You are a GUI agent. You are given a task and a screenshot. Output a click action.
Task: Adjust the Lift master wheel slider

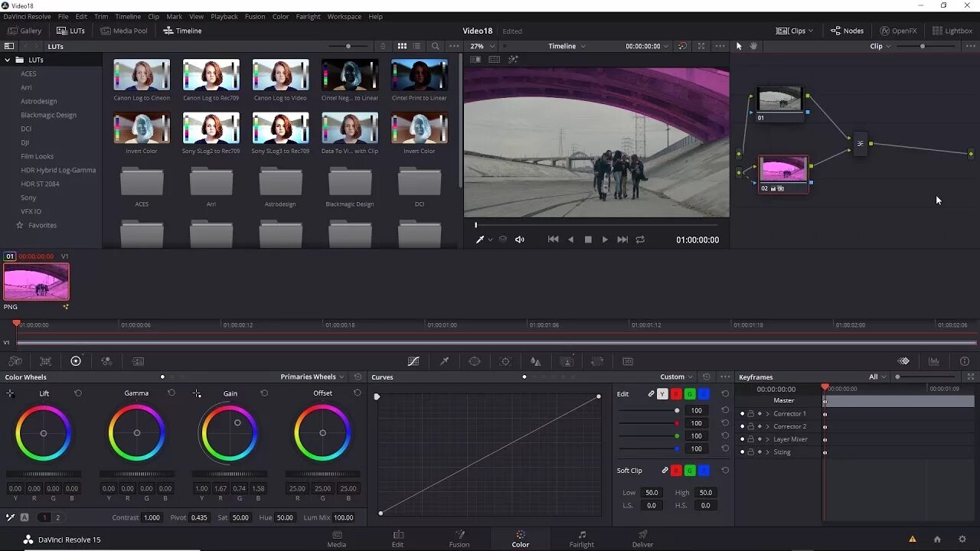pyautogui.click(x=43, y=474)
